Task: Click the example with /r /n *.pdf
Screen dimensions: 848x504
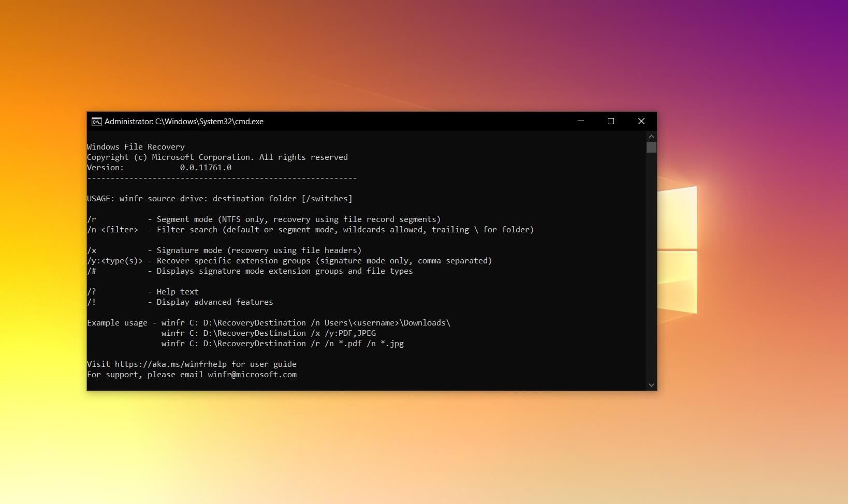Action: coord(283,344)
